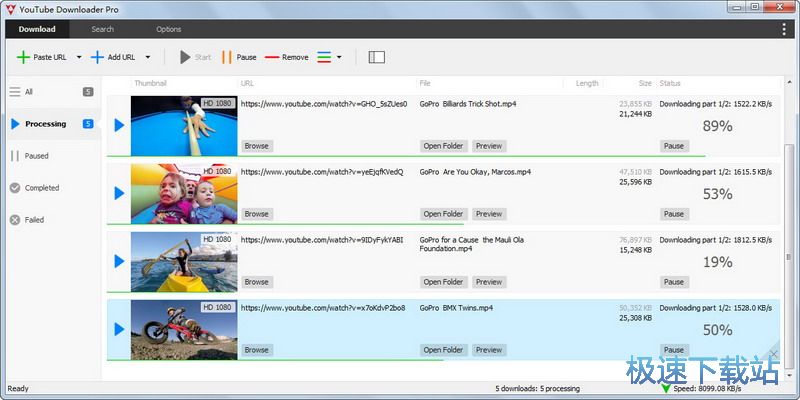800x400 pixels.
Task: Show the Completed downloads list
Action: click(x=42, y=188)
